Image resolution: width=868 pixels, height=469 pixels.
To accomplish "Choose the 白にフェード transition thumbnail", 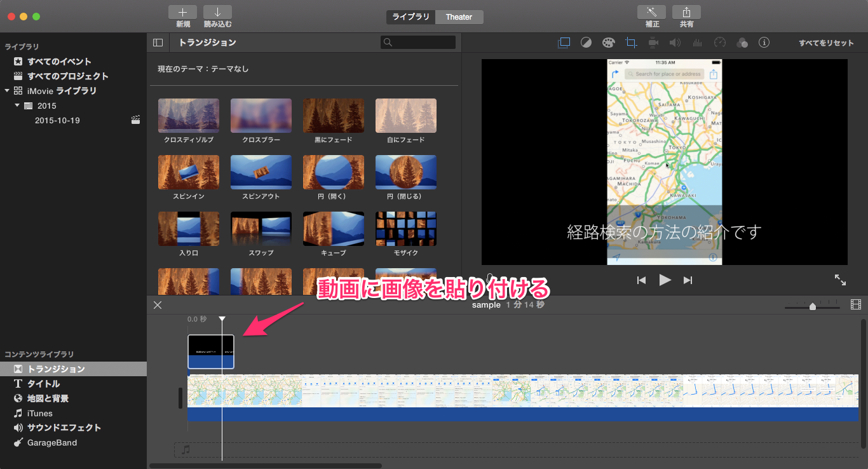I will click(406, 116).
